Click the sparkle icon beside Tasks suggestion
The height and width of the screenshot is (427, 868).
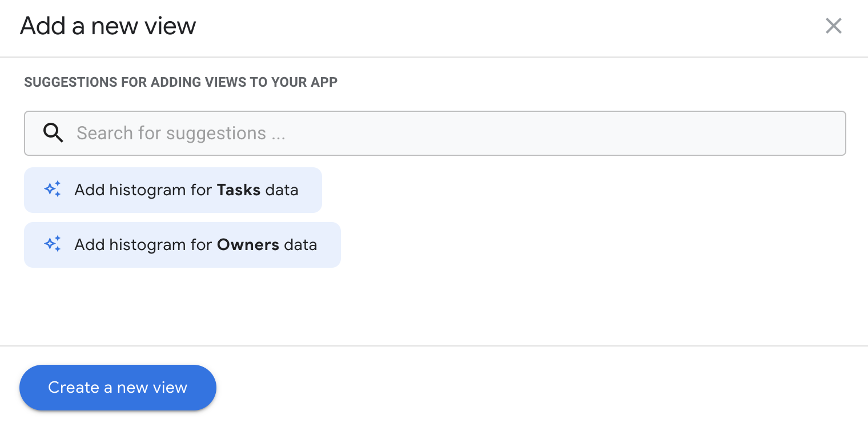pos(53,190)
